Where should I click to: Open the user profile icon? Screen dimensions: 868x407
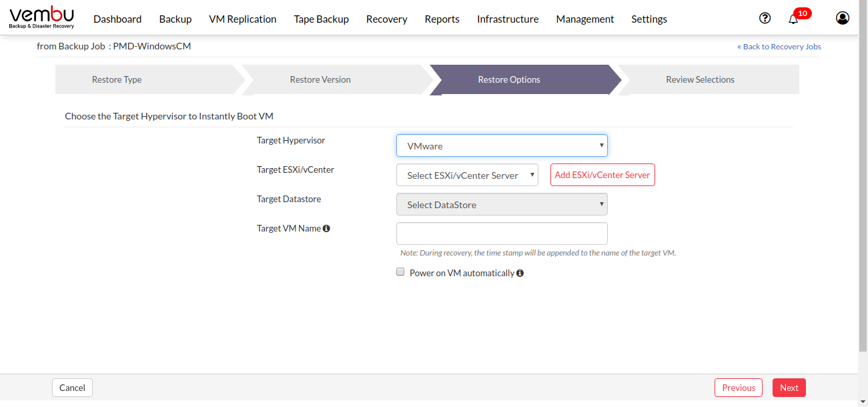pyautogui.click(x=843, y=18)
